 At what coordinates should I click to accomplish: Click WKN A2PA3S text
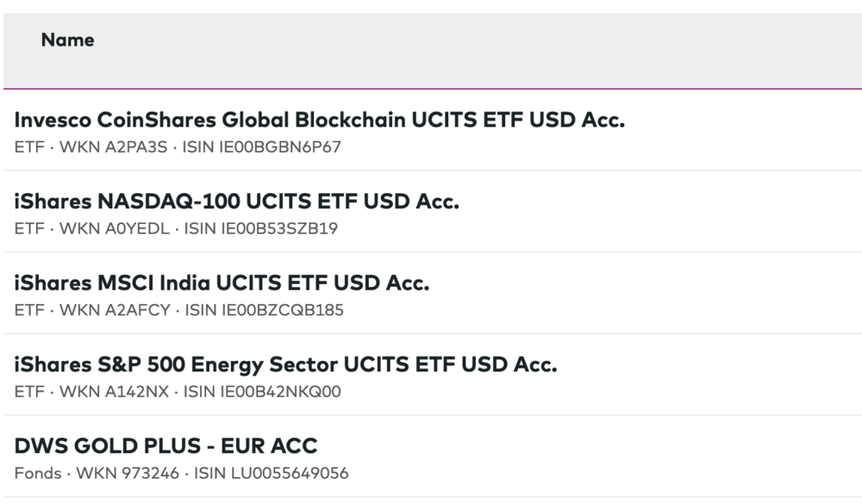(112, 147)
